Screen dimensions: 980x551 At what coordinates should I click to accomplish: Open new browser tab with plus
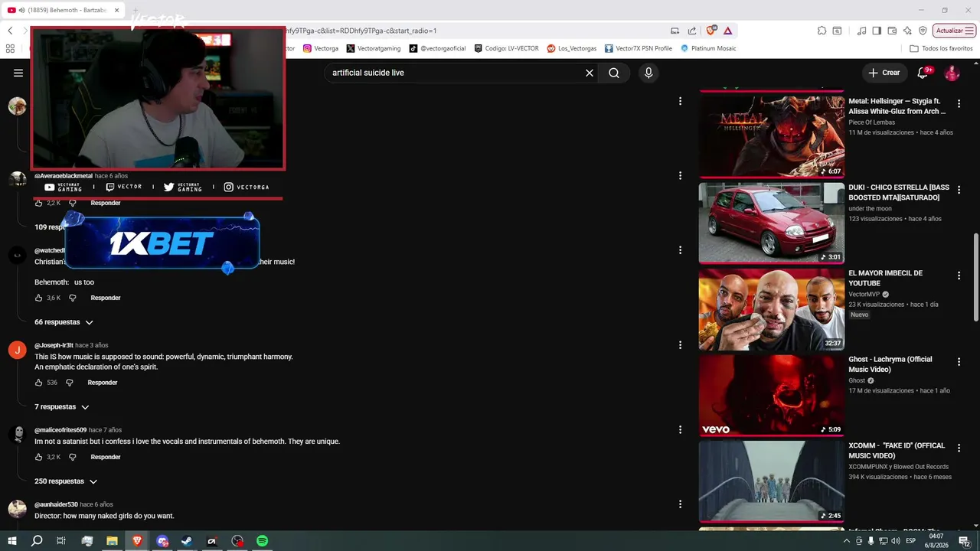pyautogui.click(x=136, y=10)
